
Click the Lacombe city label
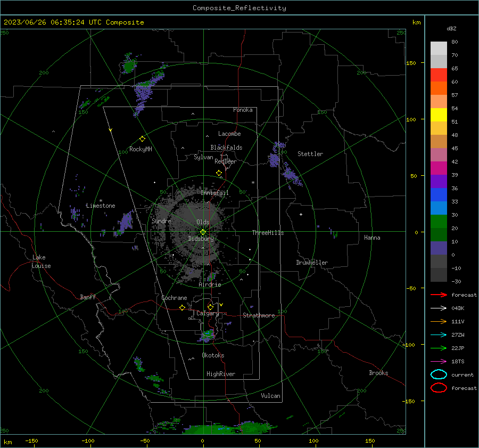(229, 134)
